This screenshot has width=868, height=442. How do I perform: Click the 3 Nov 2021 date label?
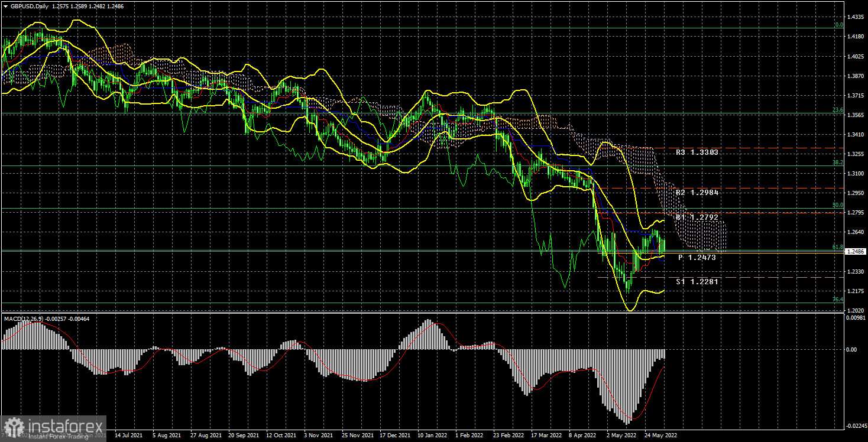(318, 434)
